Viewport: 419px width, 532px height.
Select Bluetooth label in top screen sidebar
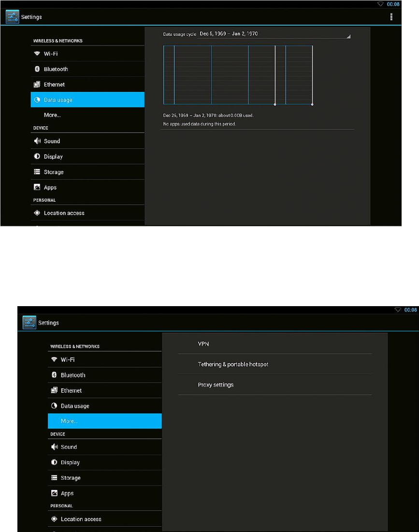click(56, 69)
